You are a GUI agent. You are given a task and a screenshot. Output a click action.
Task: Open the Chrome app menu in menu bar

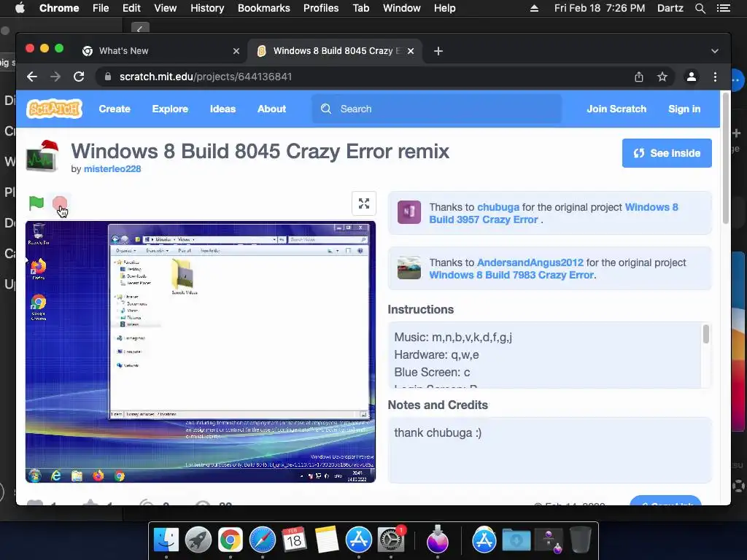click(x=59, y=8)
